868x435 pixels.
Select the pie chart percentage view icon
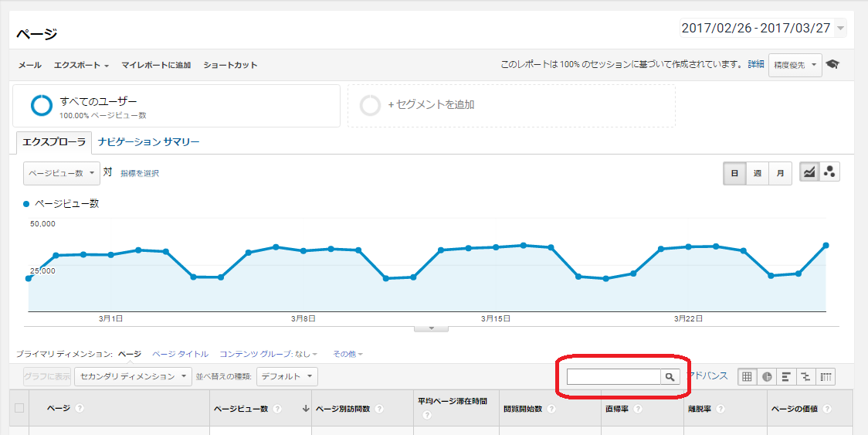coord(767,377)
